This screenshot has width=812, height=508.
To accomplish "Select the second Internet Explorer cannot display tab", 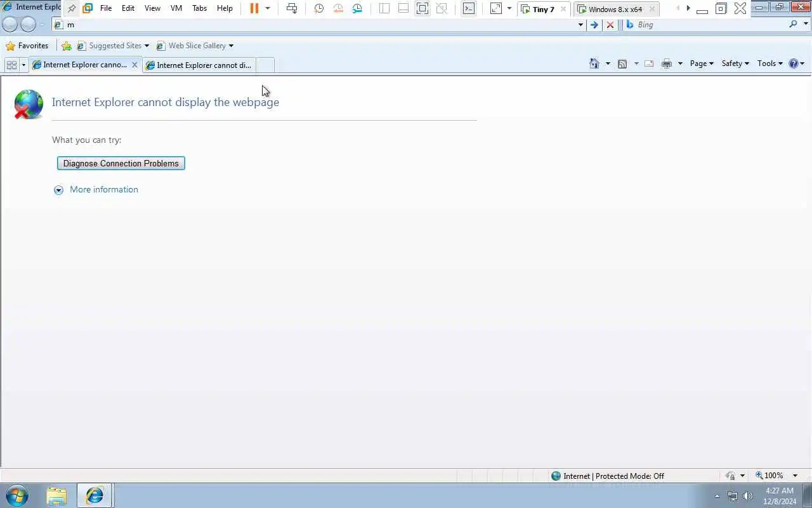I will click(199, 65).
